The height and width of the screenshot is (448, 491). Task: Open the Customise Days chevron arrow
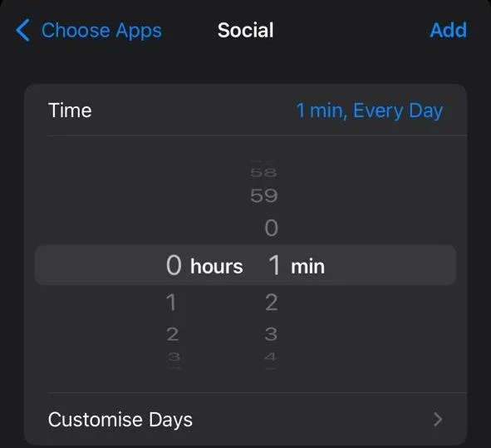click(x=438, y=420)
